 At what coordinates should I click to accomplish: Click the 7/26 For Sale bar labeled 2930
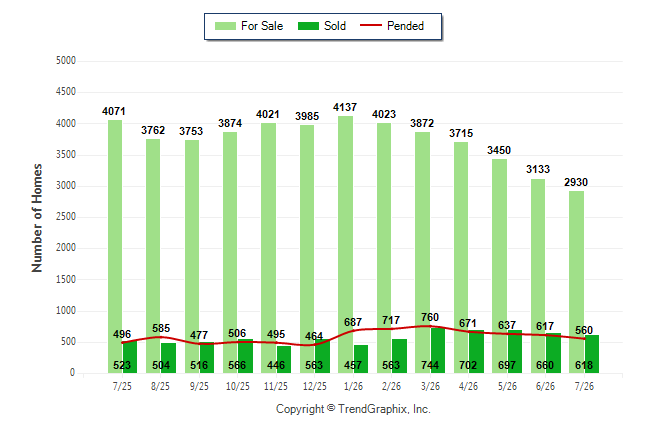tap(576, 282)
